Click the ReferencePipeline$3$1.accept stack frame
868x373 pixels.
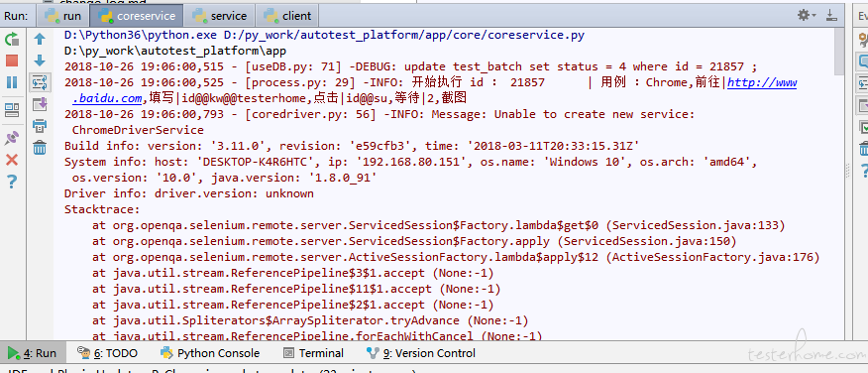tap(292, 273)
